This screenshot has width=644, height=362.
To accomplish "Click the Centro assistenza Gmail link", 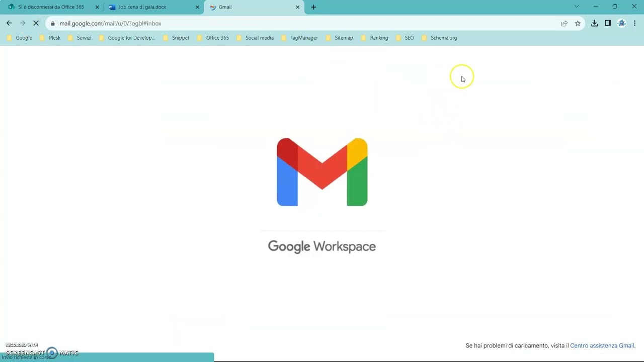I will pyautogui.click(x=602, y=345).
